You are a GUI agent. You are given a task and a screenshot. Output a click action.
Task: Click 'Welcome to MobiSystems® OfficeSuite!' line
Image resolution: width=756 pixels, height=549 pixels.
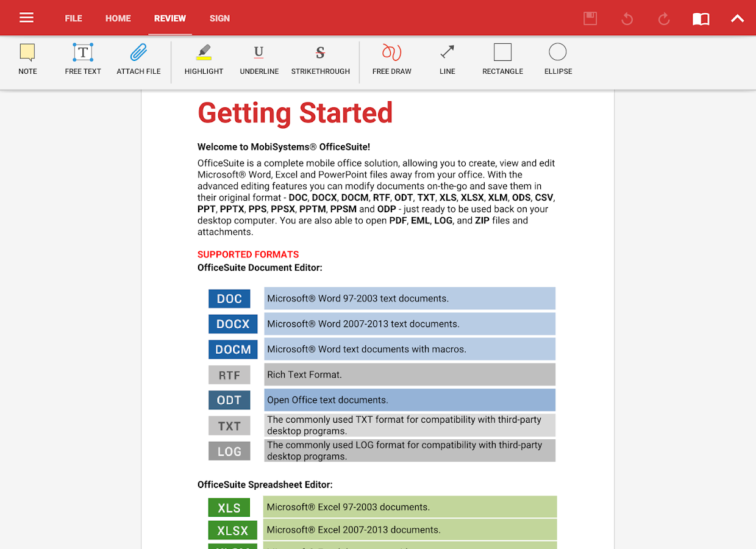[x=283, y=147]
